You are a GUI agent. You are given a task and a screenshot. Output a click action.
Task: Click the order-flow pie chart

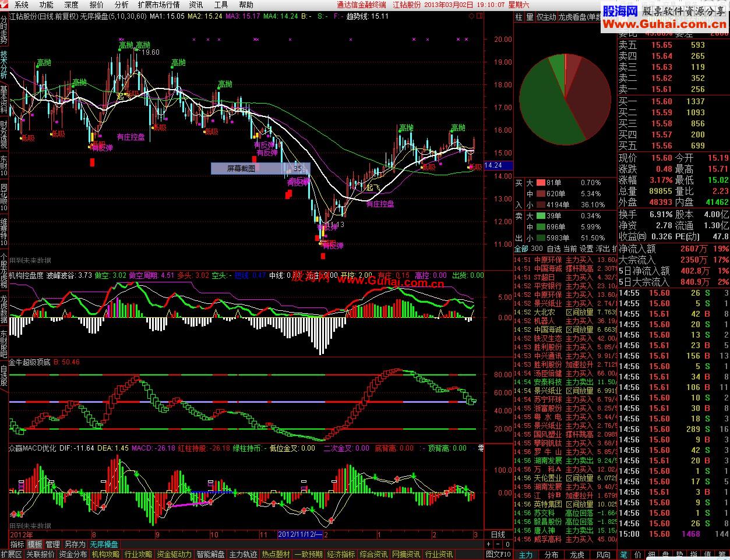click(x=565, y=100)
